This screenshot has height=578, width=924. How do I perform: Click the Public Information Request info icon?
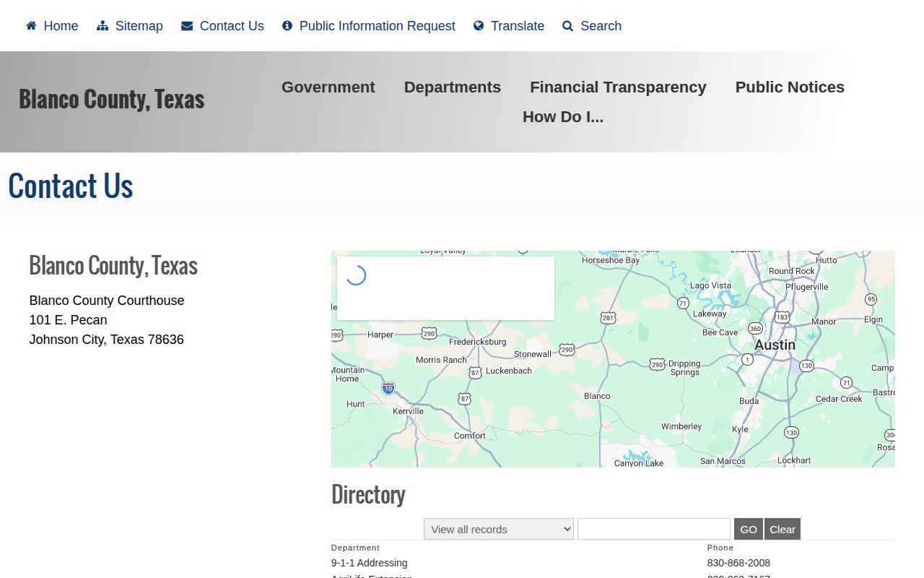[x=287, y=26]
